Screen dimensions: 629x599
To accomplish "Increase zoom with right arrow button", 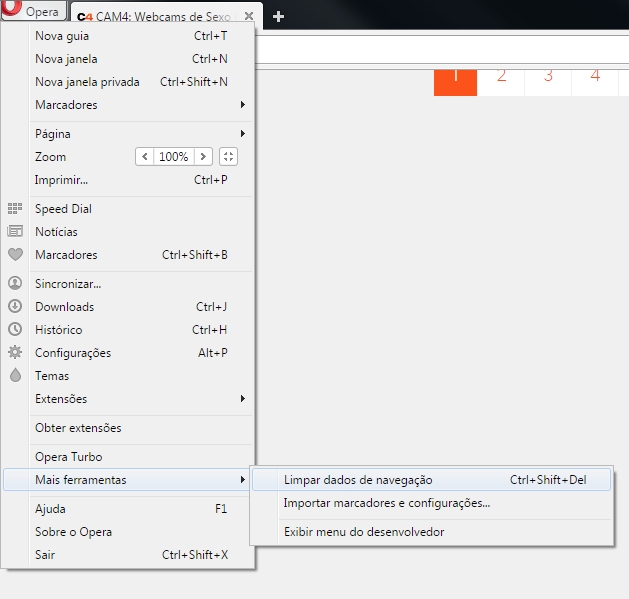I will coord(203,157).
